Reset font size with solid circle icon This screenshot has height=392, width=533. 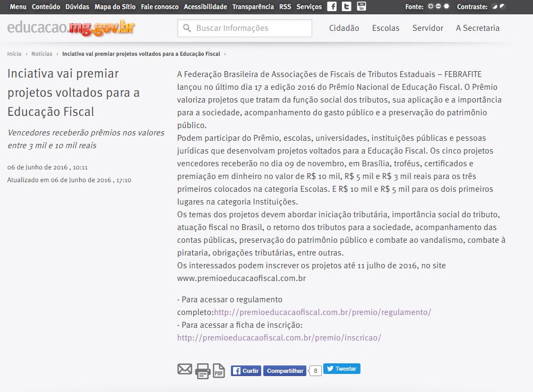tap(446, 7)
